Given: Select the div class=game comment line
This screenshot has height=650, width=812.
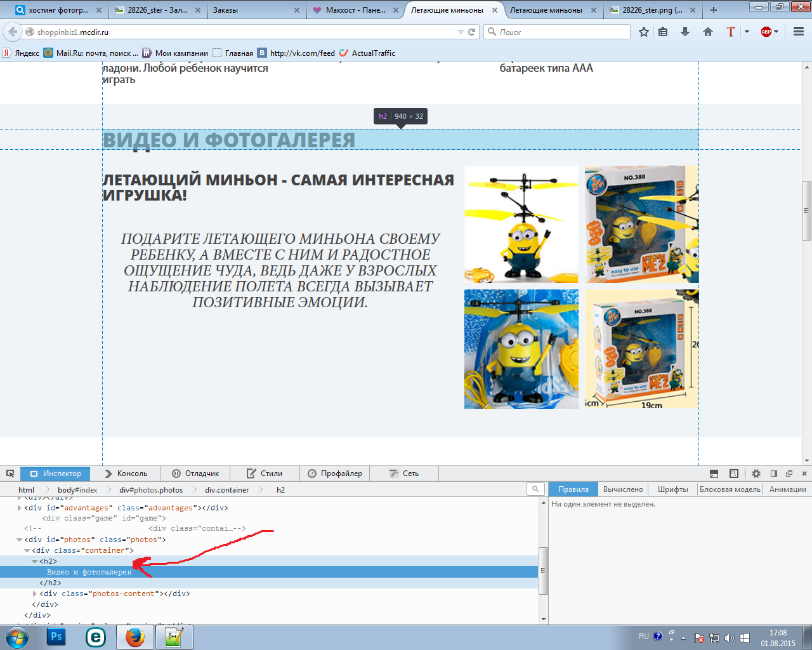Looking at the screenshot, I should pyautogui.click(x=105, y=519).
